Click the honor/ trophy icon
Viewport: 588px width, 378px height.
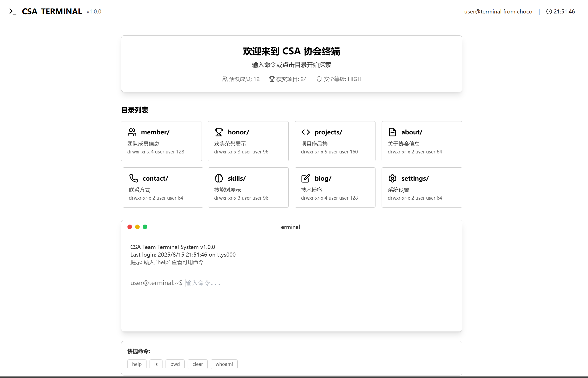coord(219,132)
